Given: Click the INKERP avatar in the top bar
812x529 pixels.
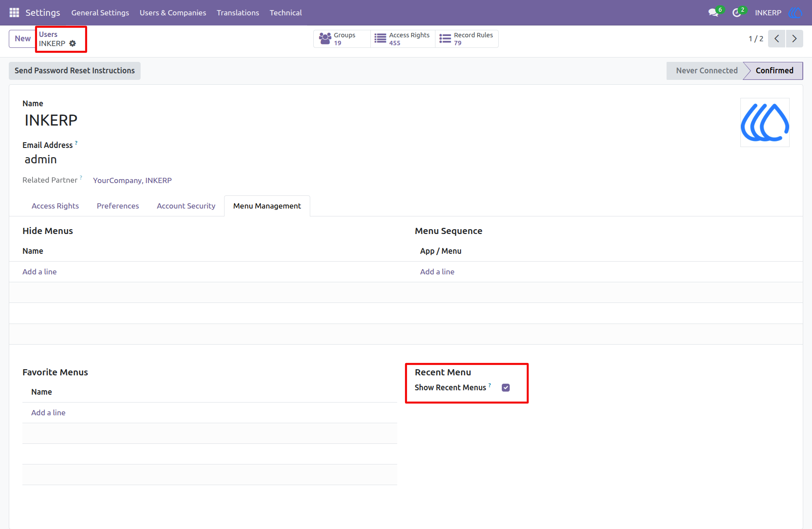Looking at the screenshot, I should (x=795, y=13).
